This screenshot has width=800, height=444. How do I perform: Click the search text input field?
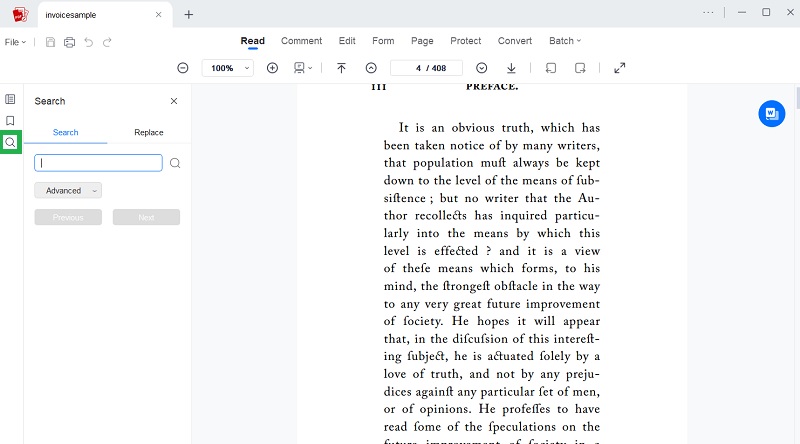point(98,163)
